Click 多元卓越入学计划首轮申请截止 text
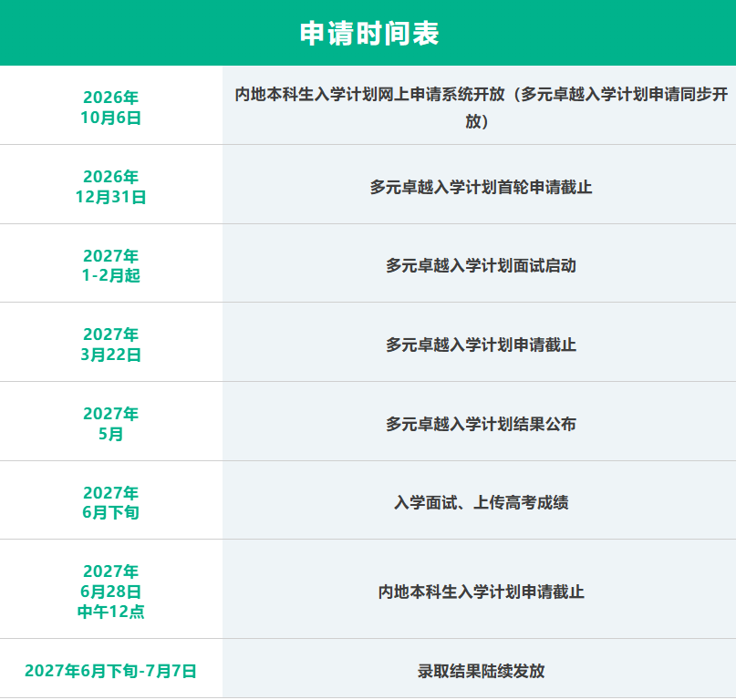 [x=482, y=187]
